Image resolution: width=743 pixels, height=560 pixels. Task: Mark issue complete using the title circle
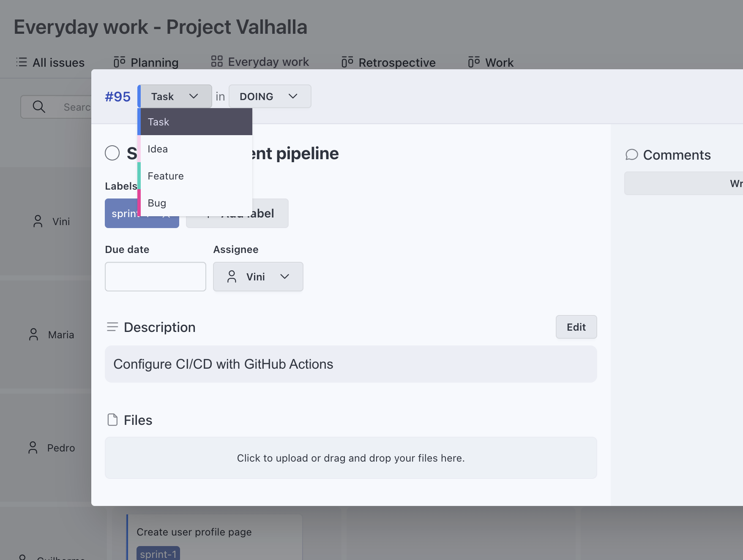112,153
